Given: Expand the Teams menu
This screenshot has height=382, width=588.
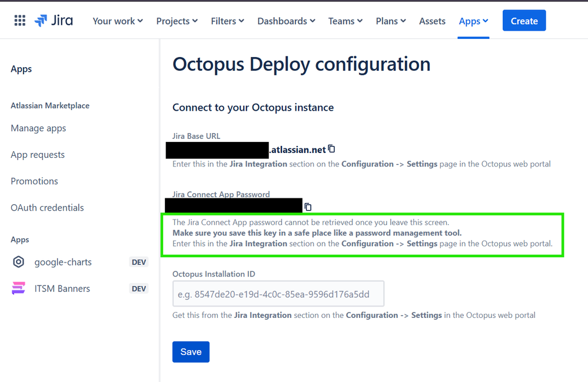Looking at the screenshot, I should pyautogui.click(x=346, y=21).
